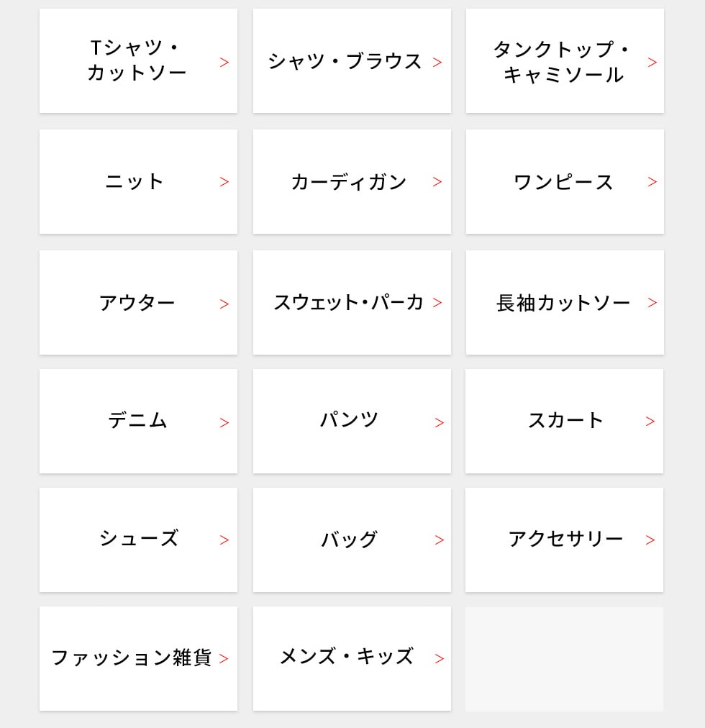
Task: Open the シャツ・ブラウス category
Action: click(345, 62)
